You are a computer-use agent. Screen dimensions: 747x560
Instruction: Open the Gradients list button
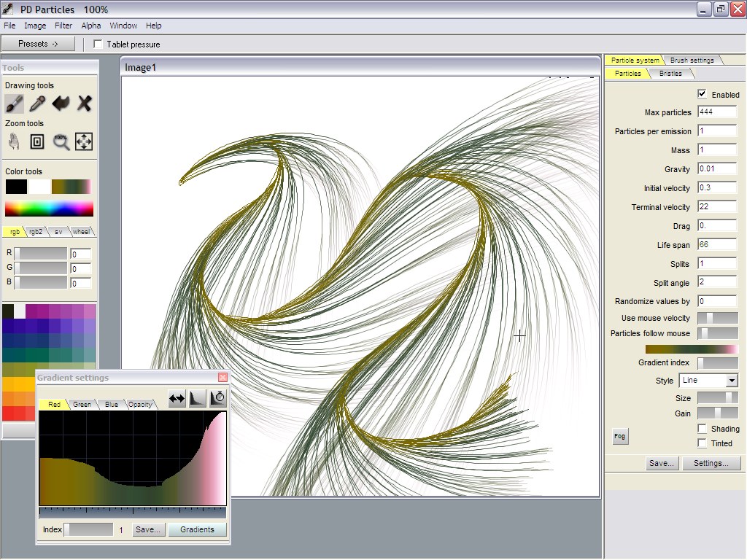pyautogui.click(x=197, y=529)
